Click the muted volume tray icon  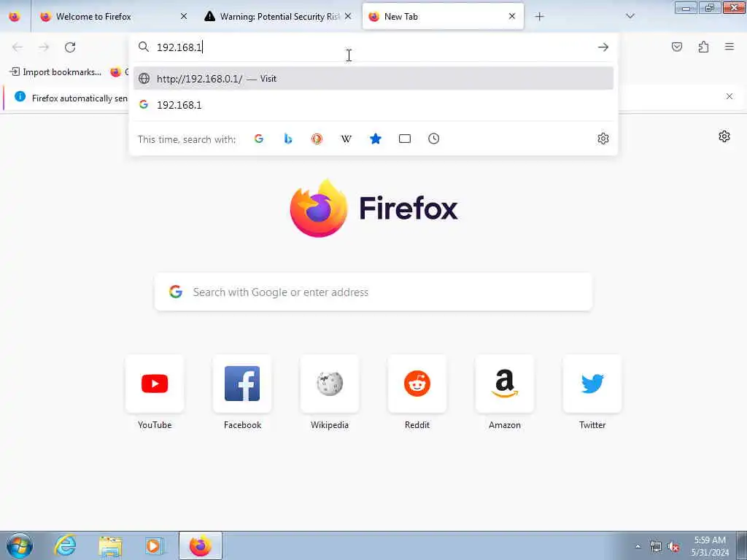coord(673,547)
